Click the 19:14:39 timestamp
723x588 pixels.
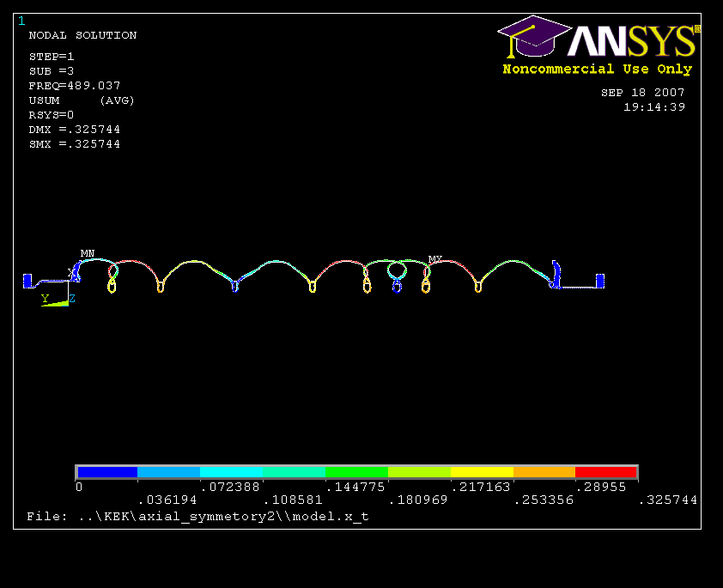coord(654,107)
